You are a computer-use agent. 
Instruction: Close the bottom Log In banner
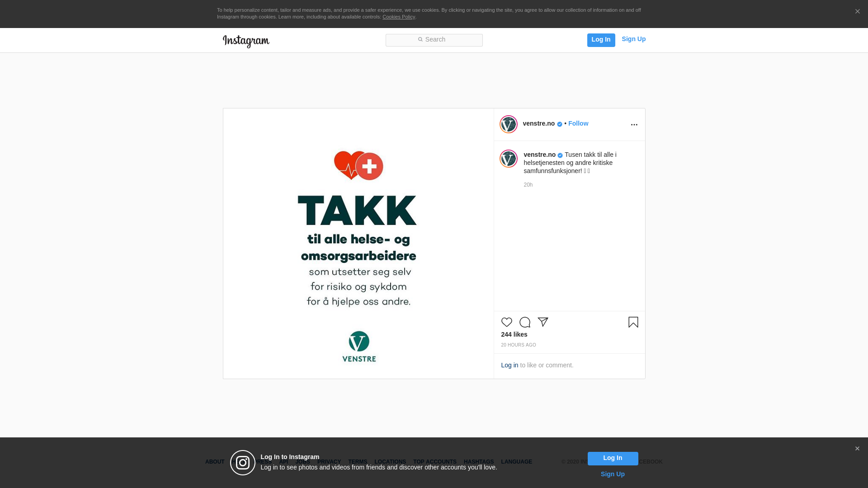point(857,449)
